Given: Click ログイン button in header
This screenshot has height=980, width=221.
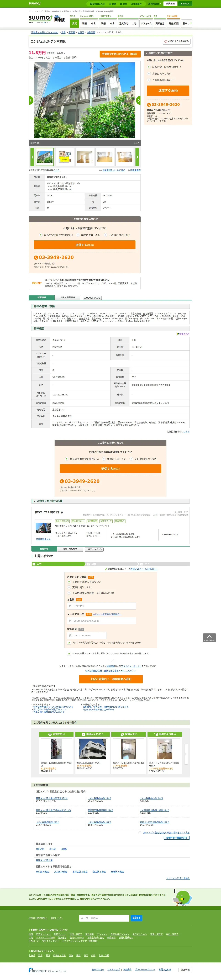Looking at the screenshot, I should pyautogui.click(x=185, y=3).
